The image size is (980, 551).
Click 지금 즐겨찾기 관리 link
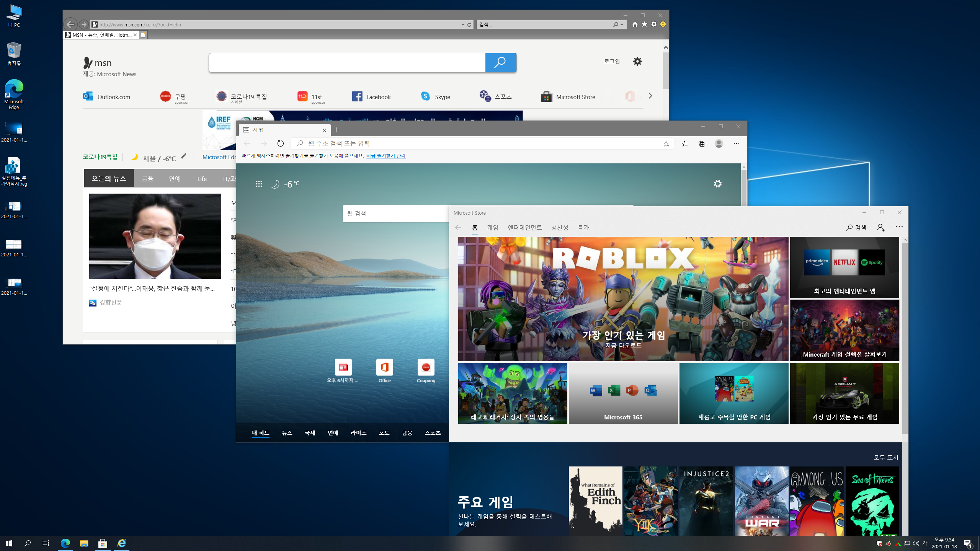click(385, 156)
